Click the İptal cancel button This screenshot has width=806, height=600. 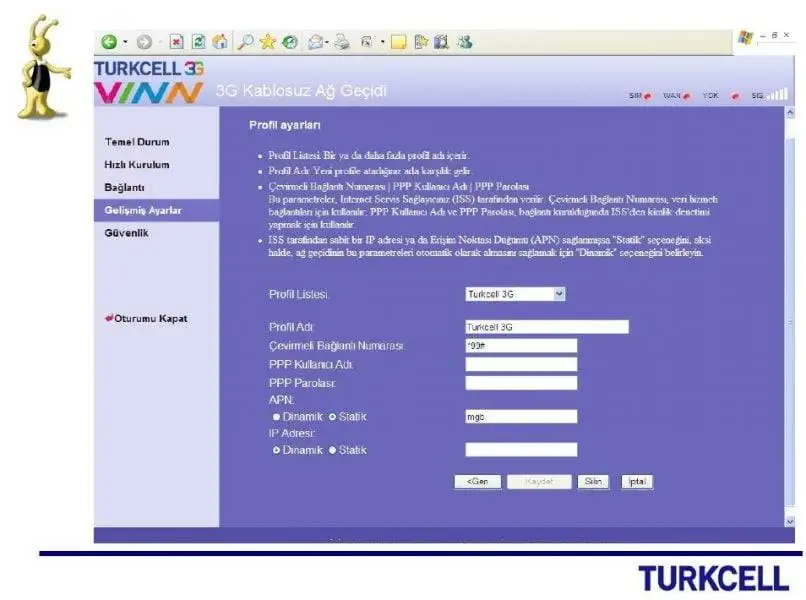coord(637,482)
